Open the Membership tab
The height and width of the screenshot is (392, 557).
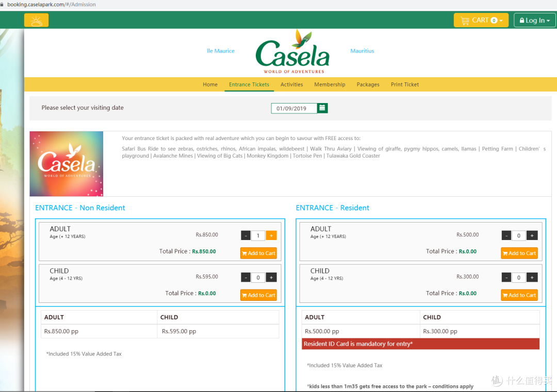(330, 84)
